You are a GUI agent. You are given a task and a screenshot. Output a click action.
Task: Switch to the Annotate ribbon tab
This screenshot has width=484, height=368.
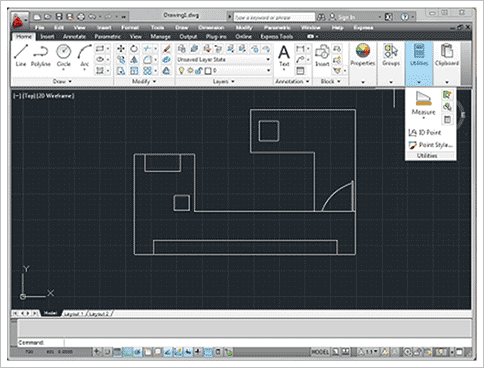(x=74, y=36)
